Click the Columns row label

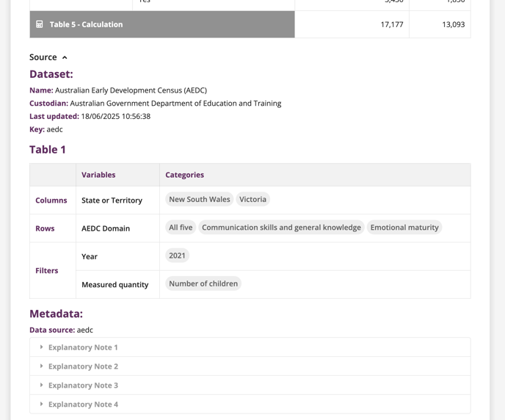click(51, 200)
